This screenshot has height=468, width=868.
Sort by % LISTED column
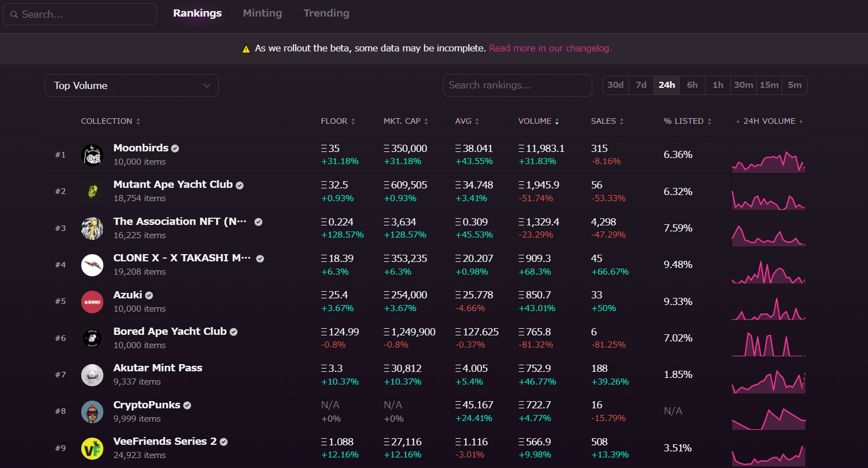pos(687,121)
